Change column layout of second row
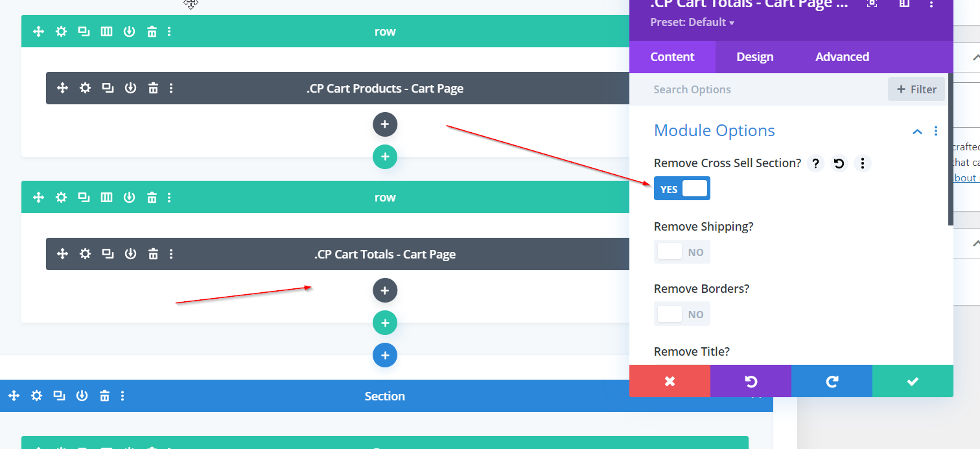This screenshot has width=980, height=449. 106,198
